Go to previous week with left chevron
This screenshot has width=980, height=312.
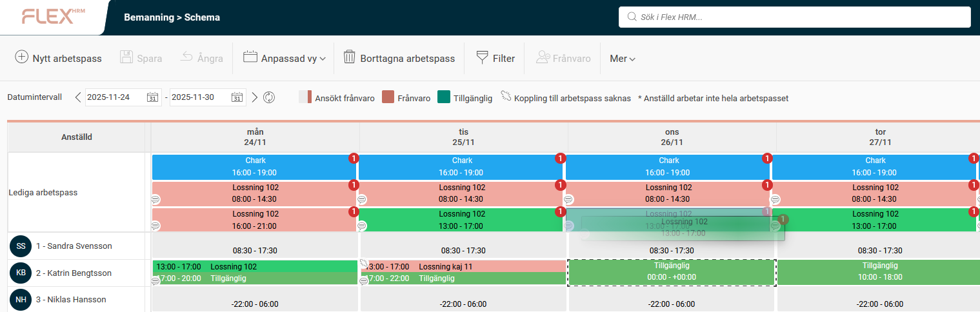pyautogui.click(x=78, y=97)
